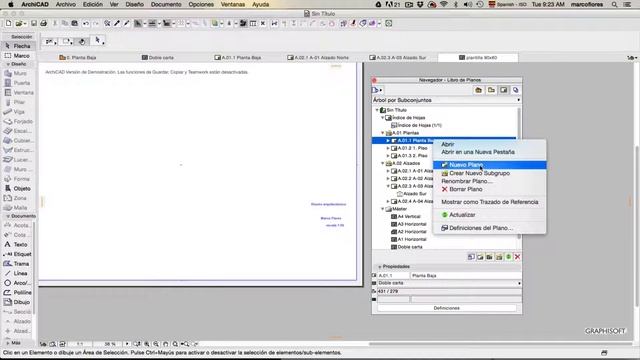Select Alzado Sur drawing in tree
The width and height of the screenshot is (640, 360).
coord(412,194)
